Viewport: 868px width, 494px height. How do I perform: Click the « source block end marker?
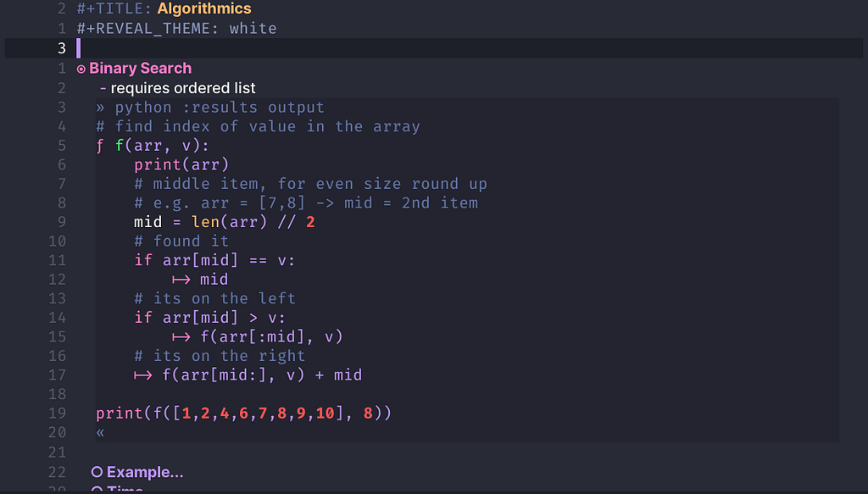(101, 432)
